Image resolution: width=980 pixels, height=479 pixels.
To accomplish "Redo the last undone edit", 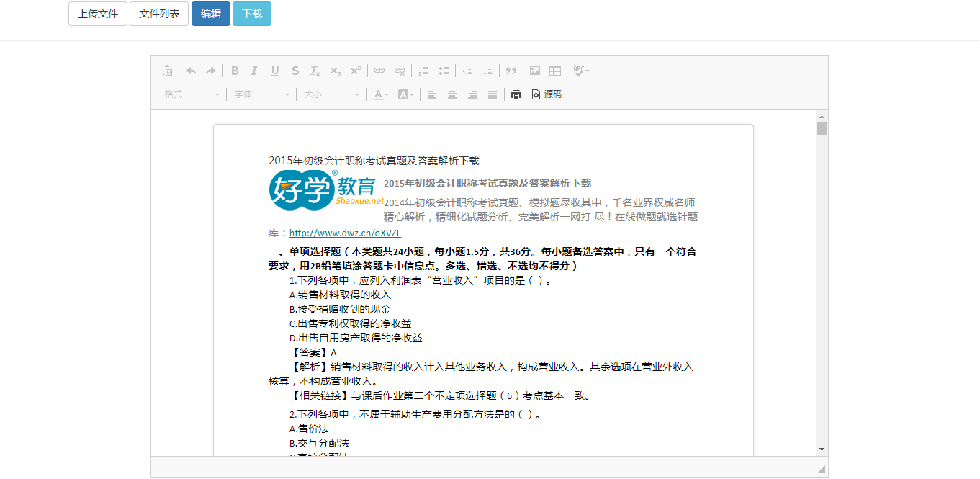I will (211, 71).
